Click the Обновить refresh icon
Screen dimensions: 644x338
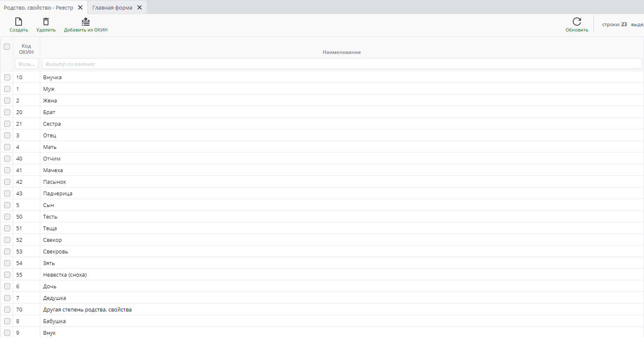point(577,22)
